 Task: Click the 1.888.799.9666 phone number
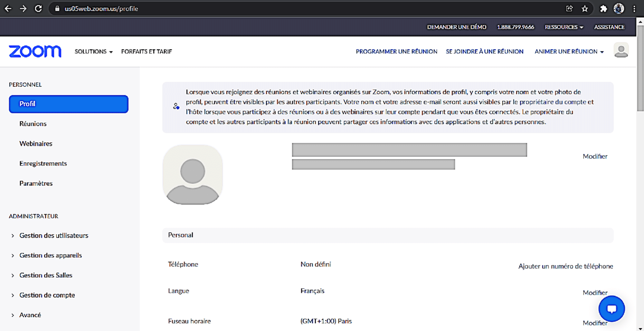click(x=516, y=27)
